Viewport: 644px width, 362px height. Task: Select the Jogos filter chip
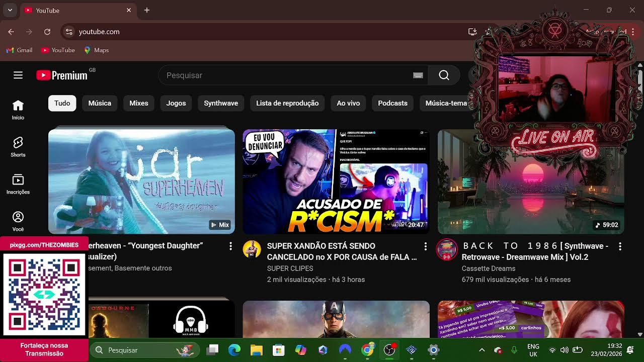[176, 103]
